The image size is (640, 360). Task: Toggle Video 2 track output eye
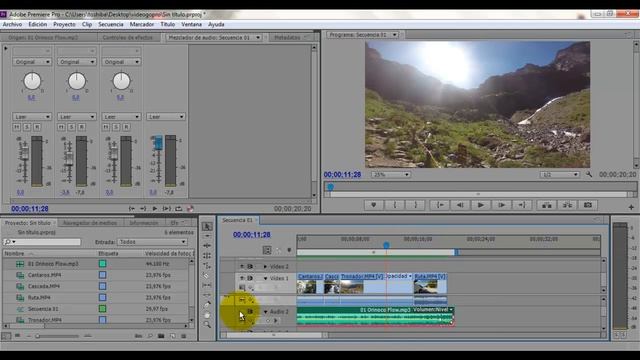coord(242,266)
